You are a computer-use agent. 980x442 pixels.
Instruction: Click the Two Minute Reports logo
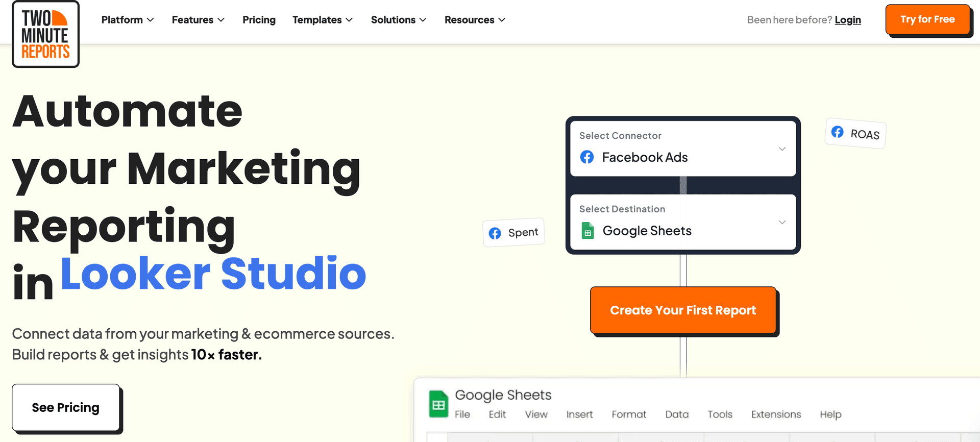(x=45, y=34)
